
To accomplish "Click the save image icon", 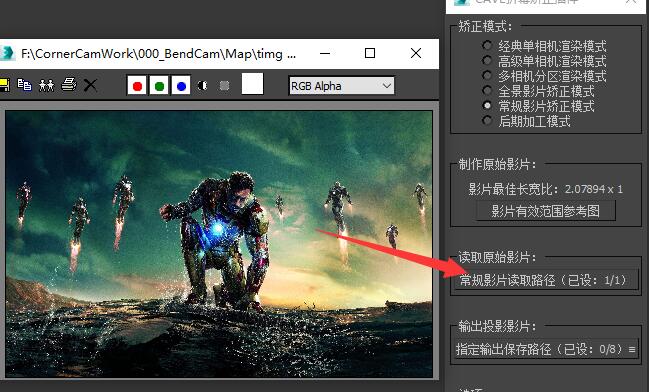I will pos(4,85).
